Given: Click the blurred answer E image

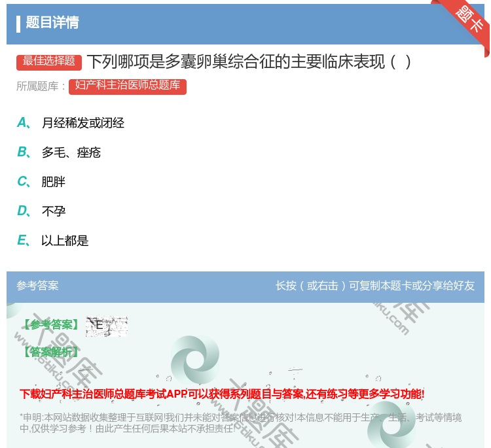Looking at the screenshot, I should point(107,326).
